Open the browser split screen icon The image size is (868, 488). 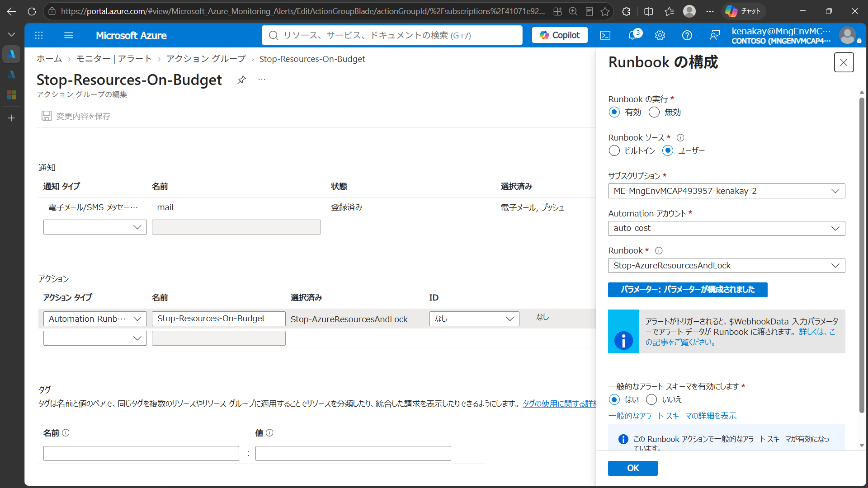[x=649, y=11]
